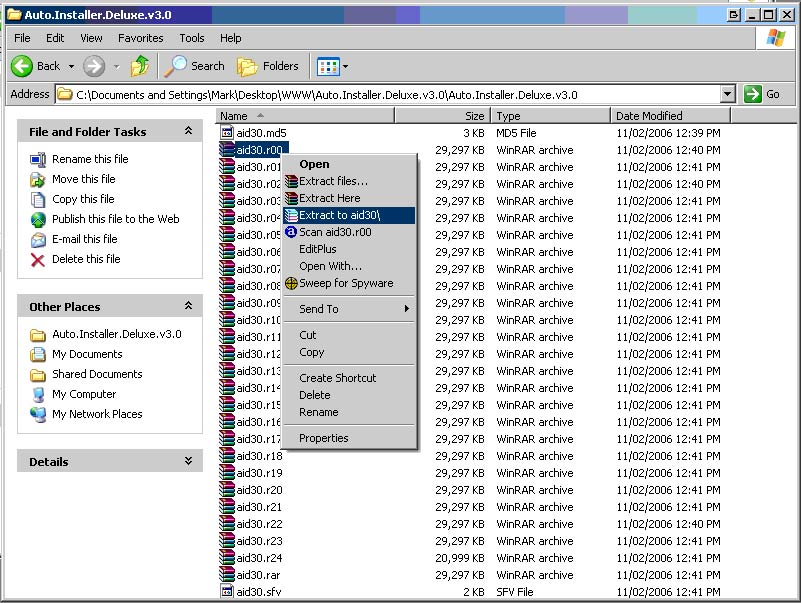The width and height of the screenshot is (801, 603).
Task: Open the Views icon menu
Action: (x=328, y=66)
